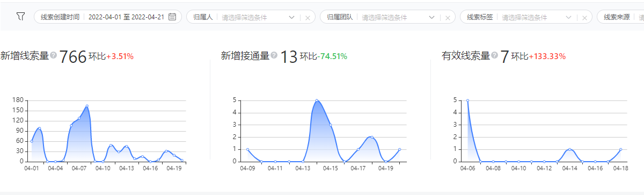
Task: Click the +133.33% change value
Action: pyautogui.click(x=547, y=56)
